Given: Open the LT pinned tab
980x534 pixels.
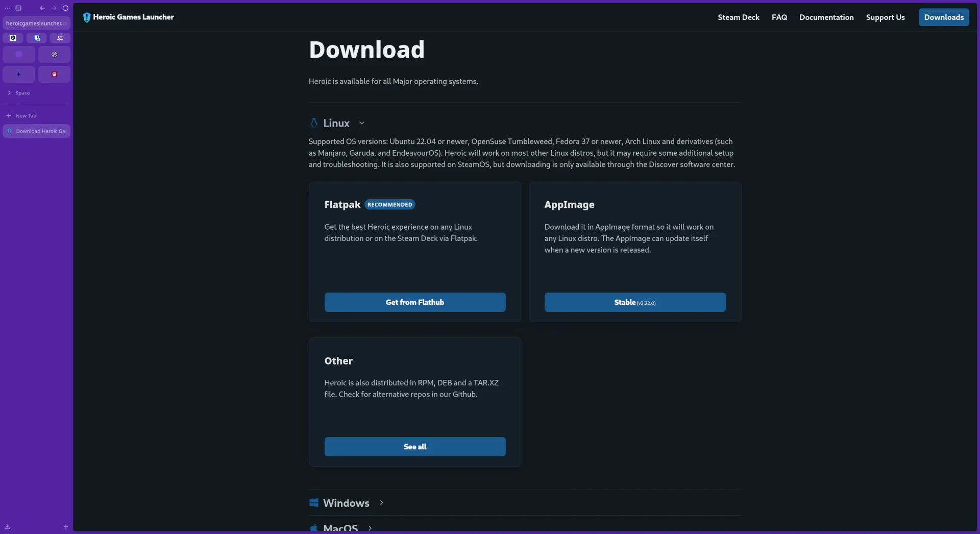Looking at the screenshot, I should 60,38.
